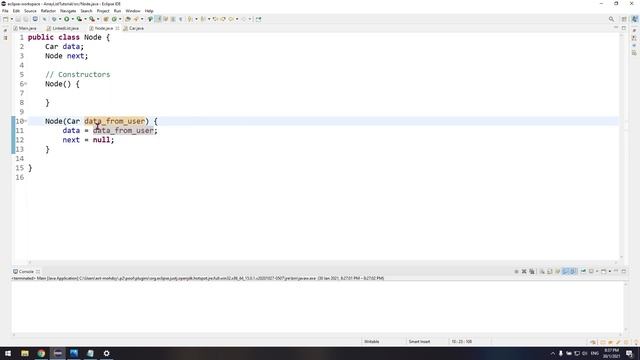Screen dimensions: 640x360
Task: Open the Search menu
Action: pyautogui.click(x=86, y=11)
